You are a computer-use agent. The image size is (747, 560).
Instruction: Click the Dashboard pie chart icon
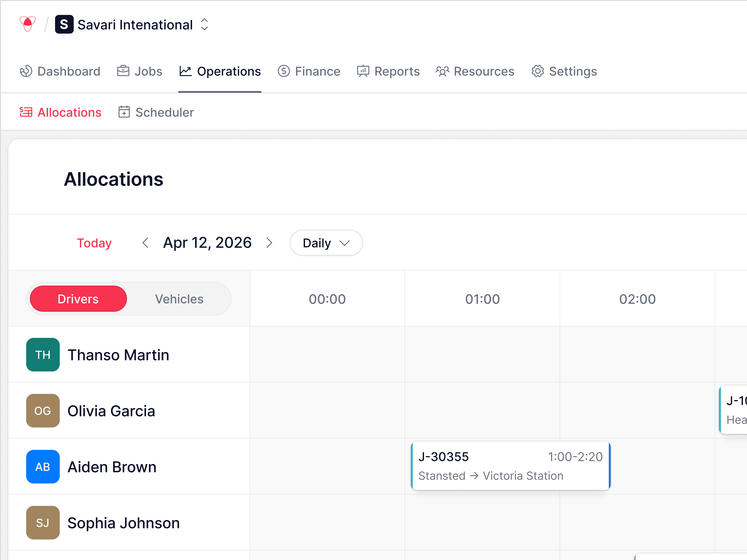pos(26,71)
